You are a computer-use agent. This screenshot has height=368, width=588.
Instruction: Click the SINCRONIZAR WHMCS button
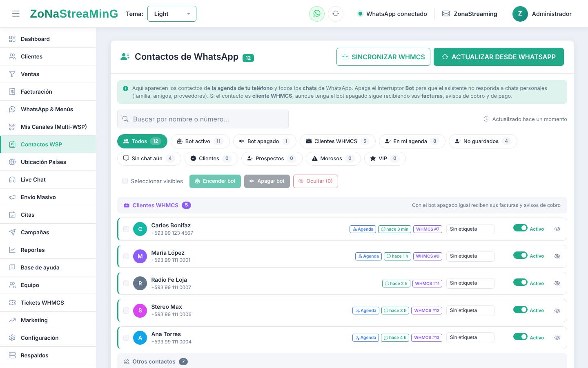(x=383, y=57)
